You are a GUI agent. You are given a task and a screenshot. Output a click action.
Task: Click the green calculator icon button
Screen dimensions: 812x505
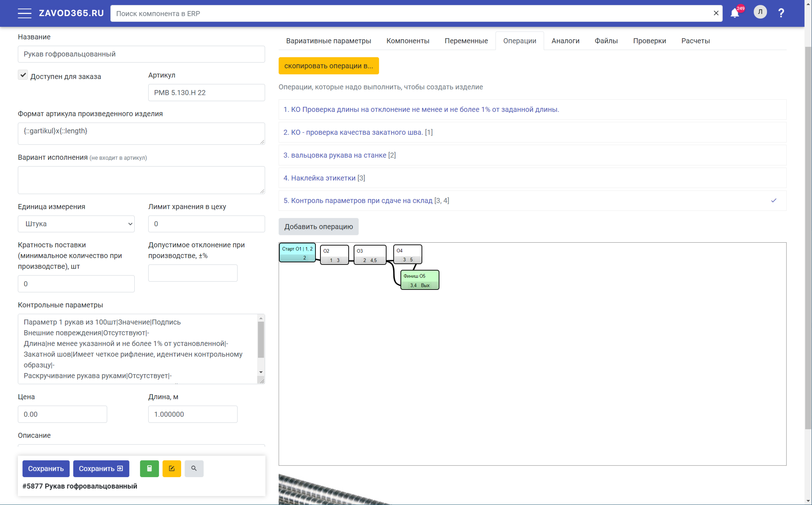coord(149,468)
